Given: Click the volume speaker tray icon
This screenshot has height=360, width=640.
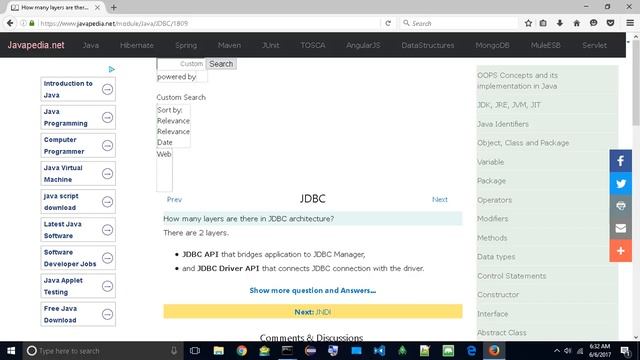Looking at the screenshot, I should coord(568,351).
